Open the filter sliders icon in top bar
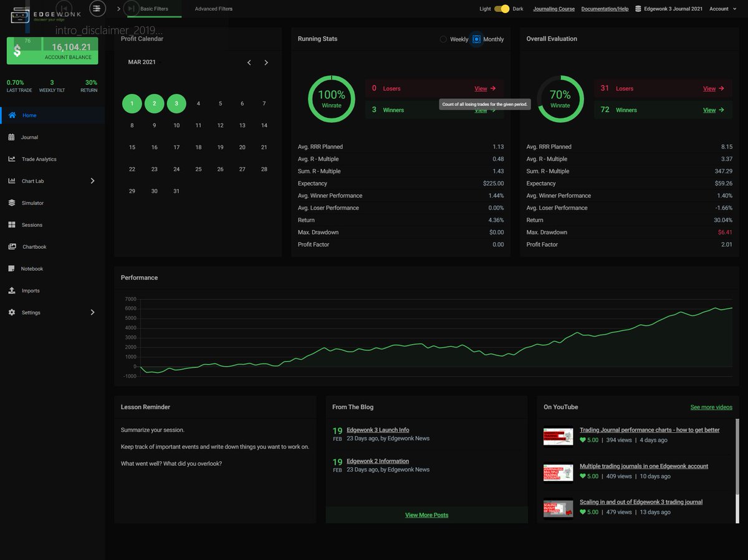This screenshot has width=748, height=560. 98,8
